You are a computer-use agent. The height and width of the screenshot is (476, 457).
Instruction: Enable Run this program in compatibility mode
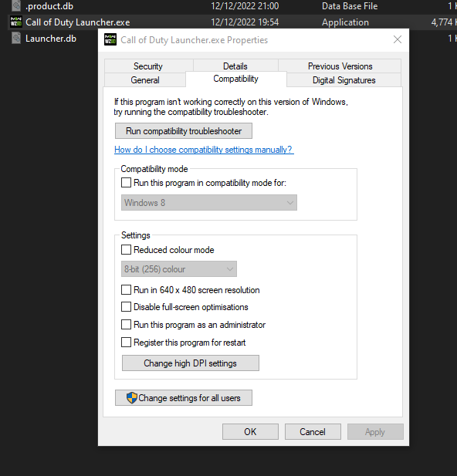[126, 183]
